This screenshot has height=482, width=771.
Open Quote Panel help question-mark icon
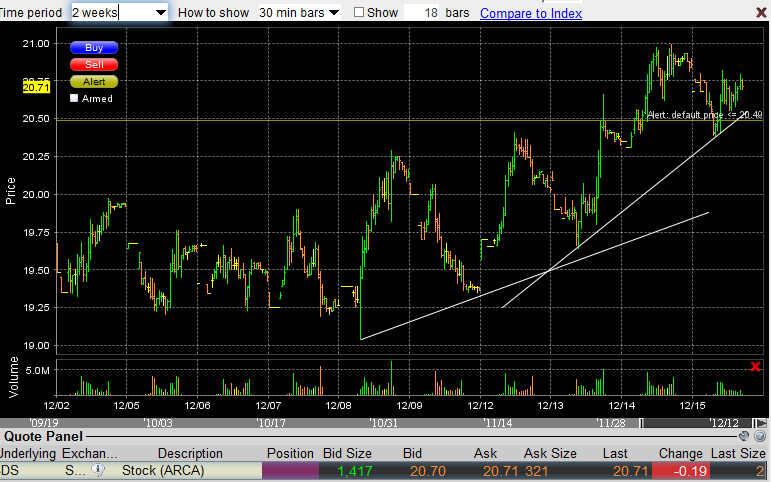tap(760, 436)
